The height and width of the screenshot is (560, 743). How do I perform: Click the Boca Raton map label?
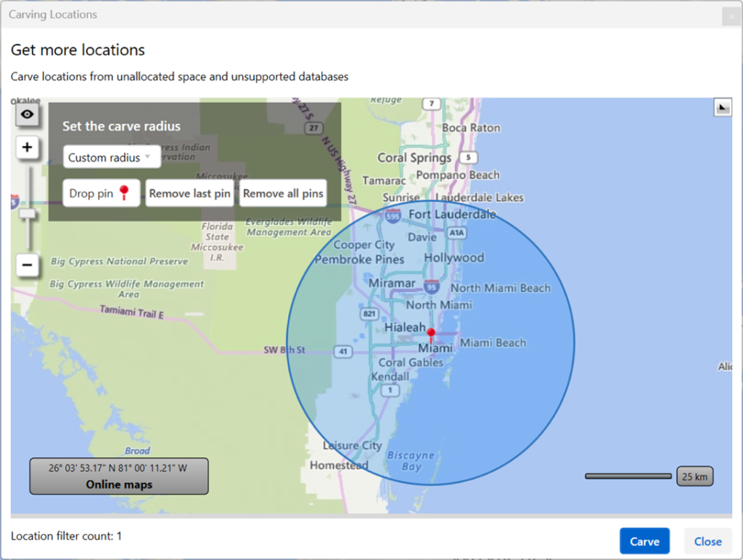(x=471, y=128)
